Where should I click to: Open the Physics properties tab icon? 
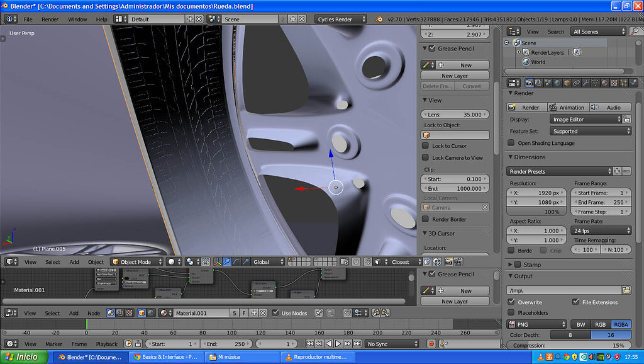[x=633, y=83]
